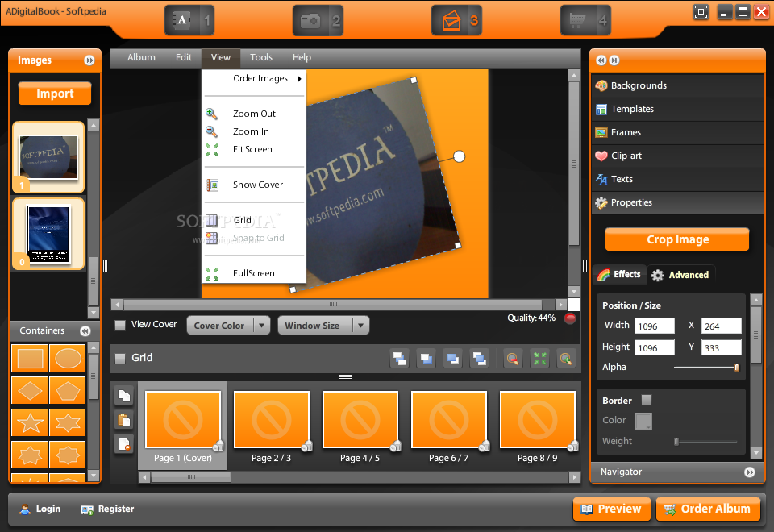Select the six-point star container

(68, 423)
